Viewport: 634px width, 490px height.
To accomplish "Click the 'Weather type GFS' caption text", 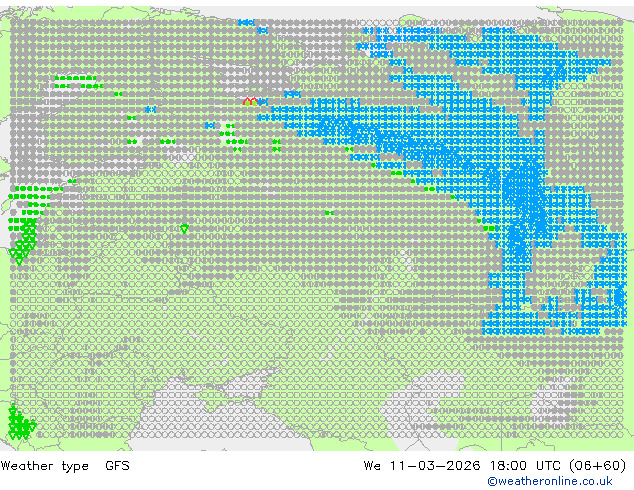I will (x=65, y=466).
